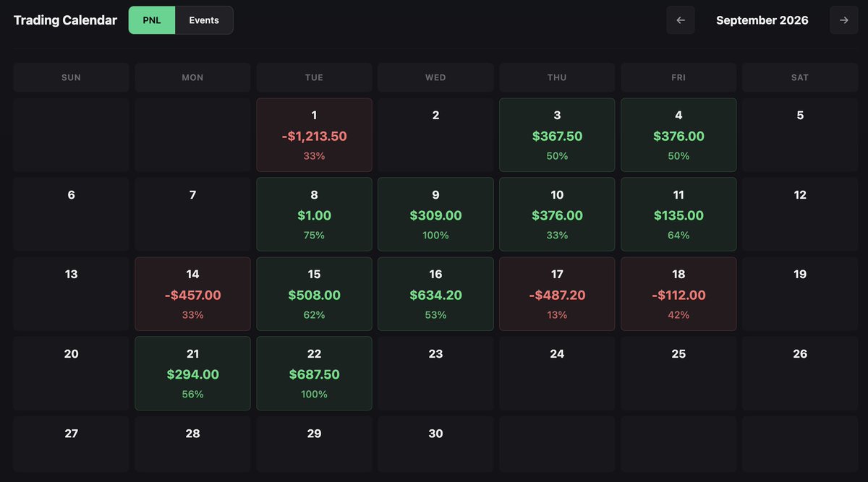The width and height of the screenshot is (868, 482).
Task: Click the 62% win rate on day 15
Action: point(314,315)
